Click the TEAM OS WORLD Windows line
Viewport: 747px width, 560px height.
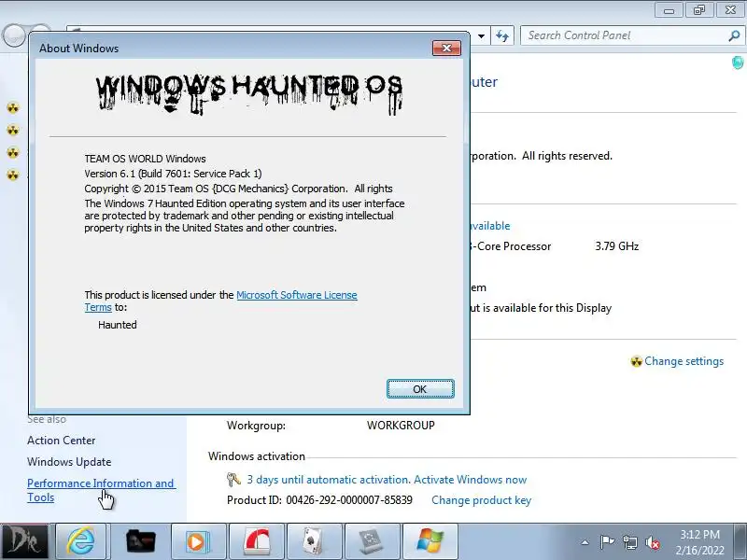point(145,159)
